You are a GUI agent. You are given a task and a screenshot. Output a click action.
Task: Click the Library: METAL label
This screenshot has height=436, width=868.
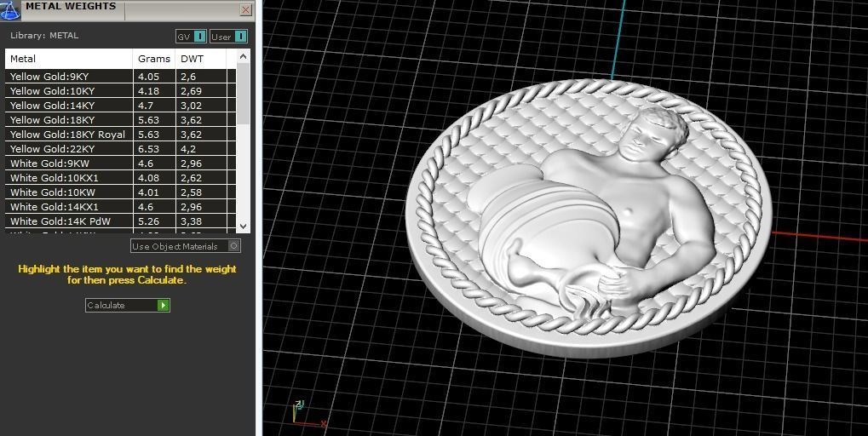pos(44,36)
